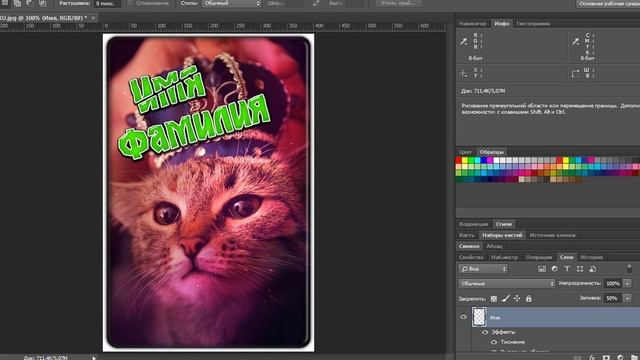Click the shape layer filter icon
This screenshot has width=640, height=360.
(580, 269)
